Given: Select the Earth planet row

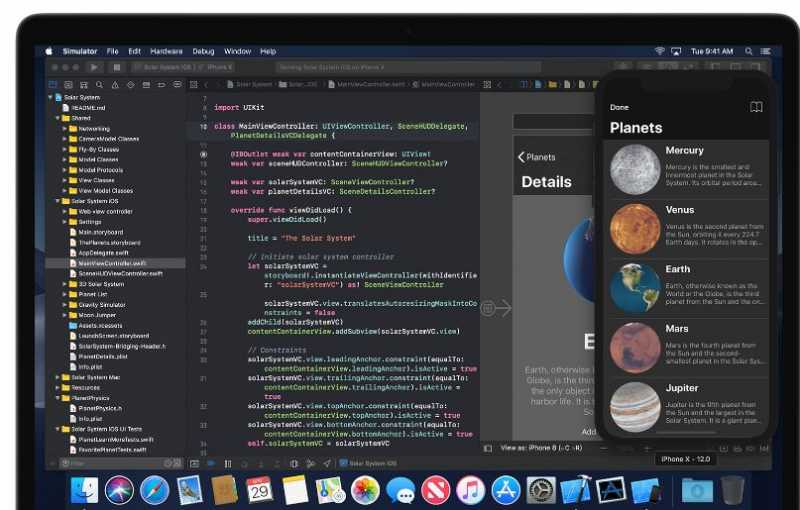Looking at the screenshot, I should click(x=686, y=288).
